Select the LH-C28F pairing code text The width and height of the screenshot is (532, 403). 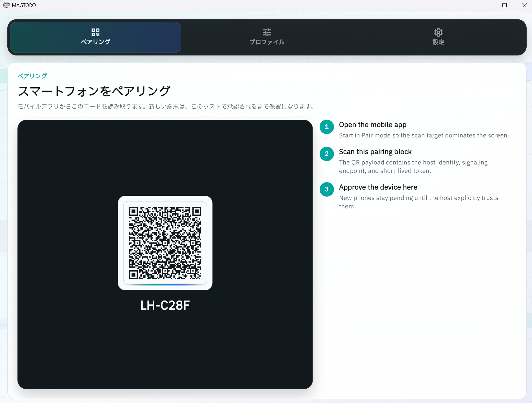165,305
